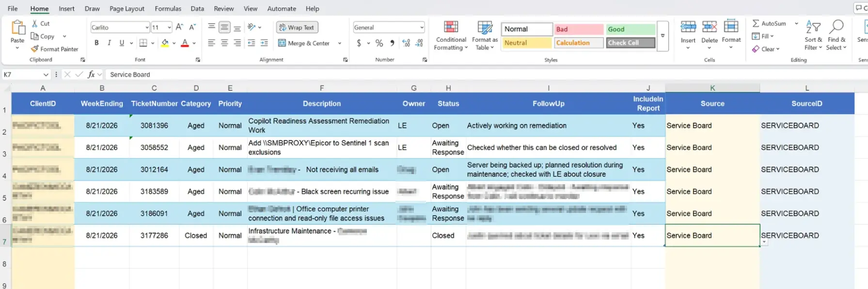This screenshot has height=289, width=868.
Task: Open Name Box dropdown arrow
Action: pyautogui.click(x=46, y=74)
